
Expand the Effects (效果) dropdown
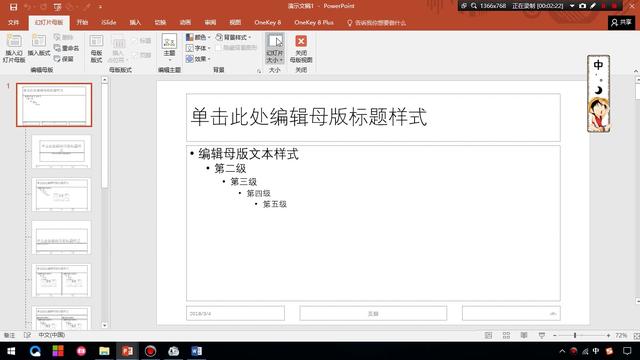tap(198, 59)
